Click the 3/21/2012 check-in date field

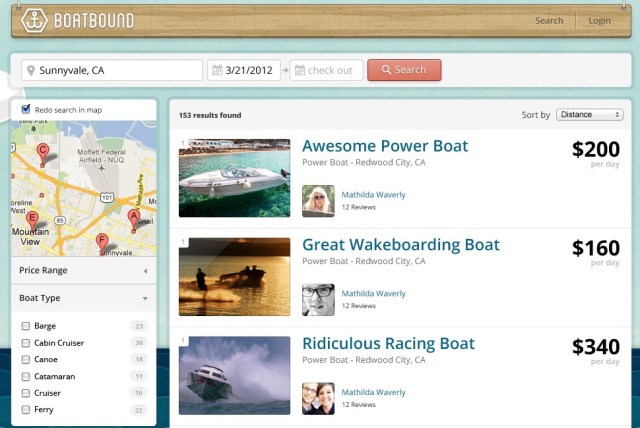coord(244,70)
